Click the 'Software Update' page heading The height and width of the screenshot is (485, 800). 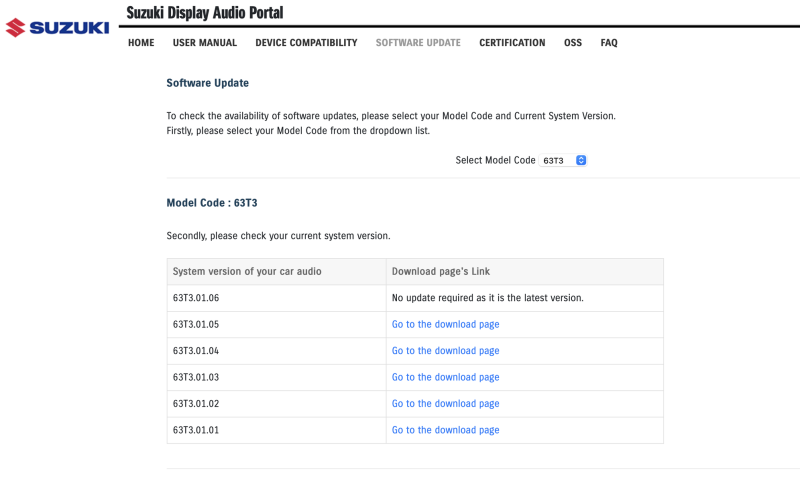point(208,83)
